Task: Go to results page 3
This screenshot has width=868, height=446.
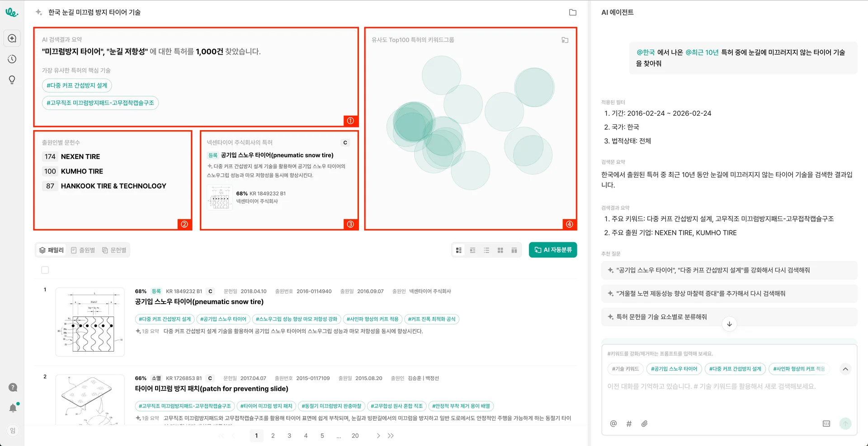Action: 289,436
